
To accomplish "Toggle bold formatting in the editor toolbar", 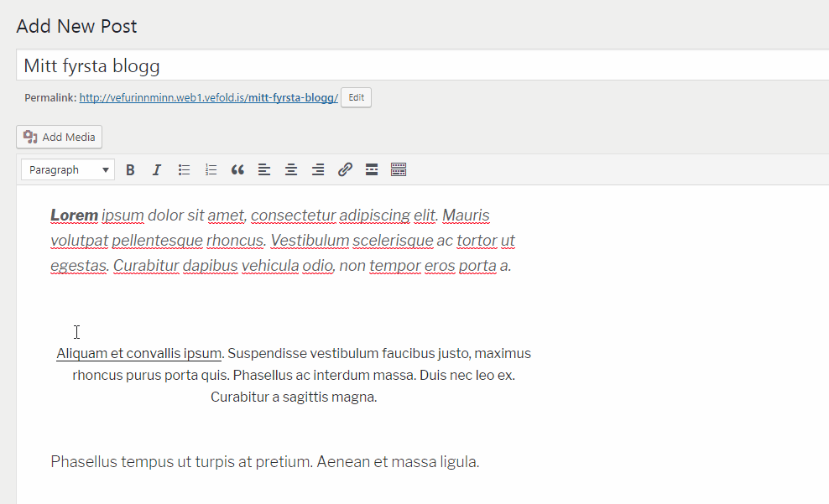I will click(130, 170).
